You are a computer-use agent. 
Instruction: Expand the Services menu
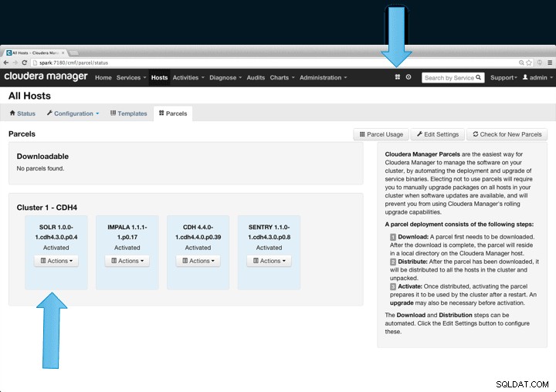tap(131, 78)
